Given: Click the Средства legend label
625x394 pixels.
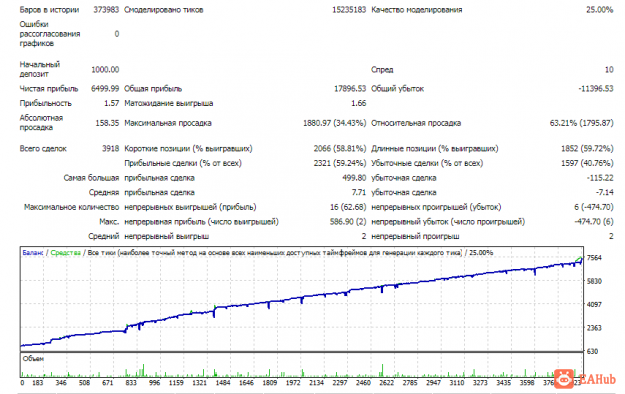Looking at the screenshot, I should tap(65, 253).
